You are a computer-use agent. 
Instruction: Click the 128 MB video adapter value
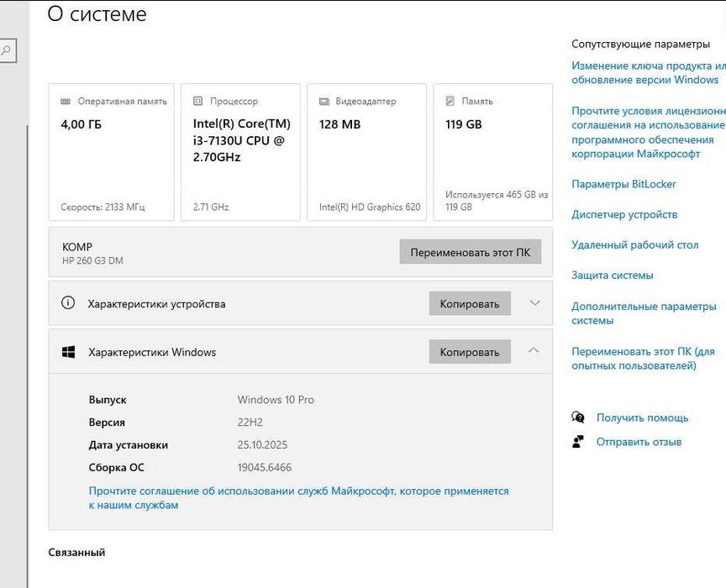tap(339, 124)
